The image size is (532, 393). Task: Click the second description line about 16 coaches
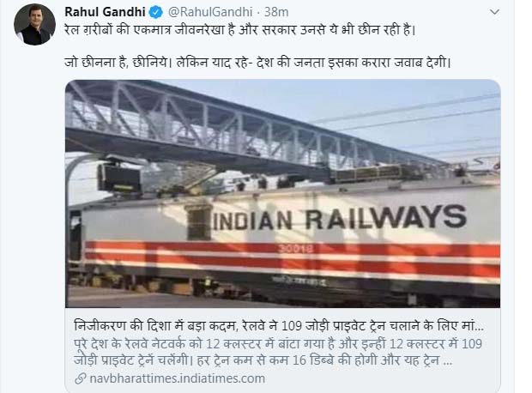(263, 360)
